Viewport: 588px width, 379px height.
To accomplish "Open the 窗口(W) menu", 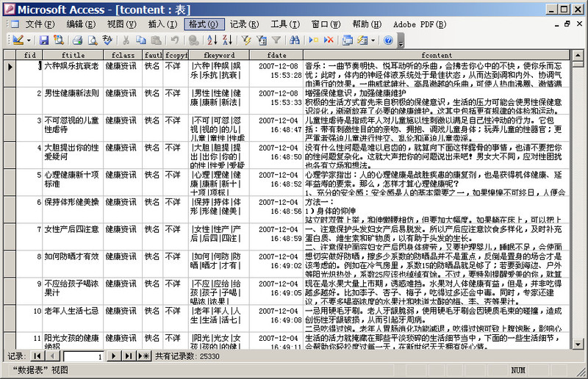I will point(326,24).
